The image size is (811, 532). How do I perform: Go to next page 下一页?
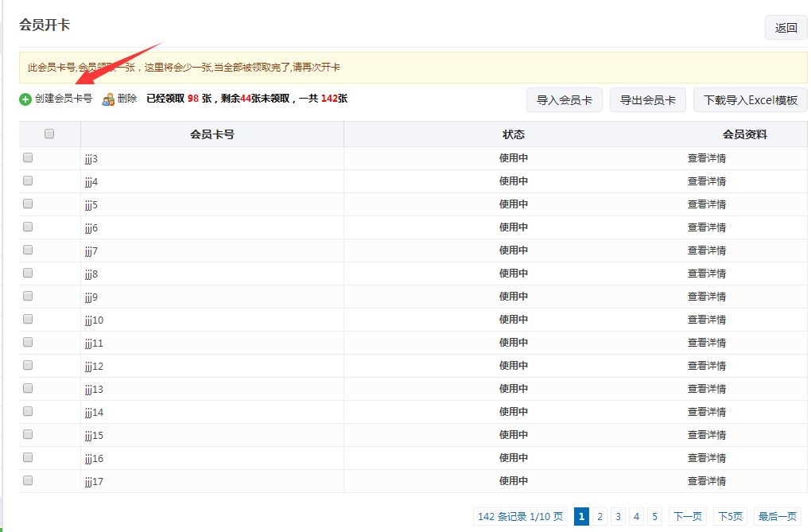pos(688,516)
